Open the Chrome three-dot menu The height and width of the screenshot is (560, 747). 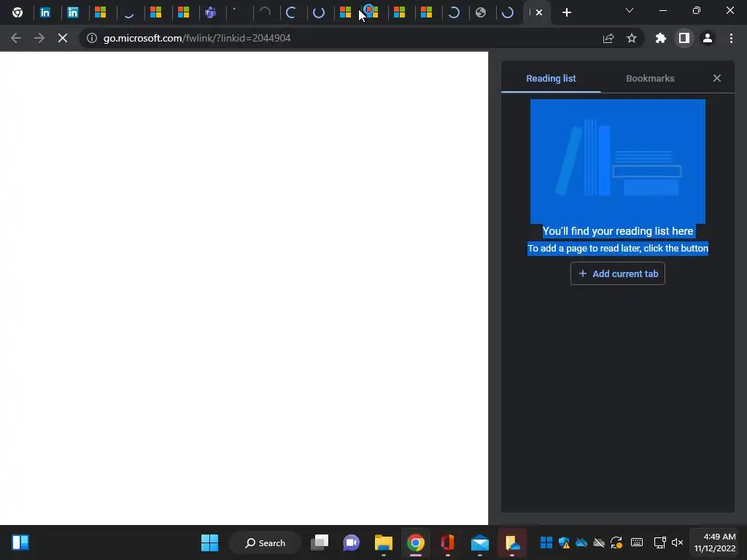pyautogui.click(x=731, y=38)
